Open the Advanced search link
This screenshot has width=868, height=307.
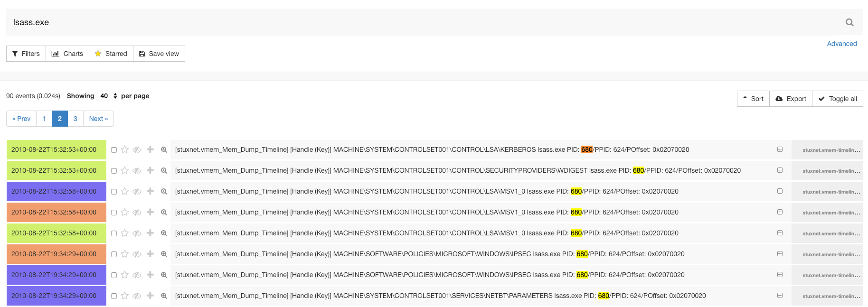841,44
